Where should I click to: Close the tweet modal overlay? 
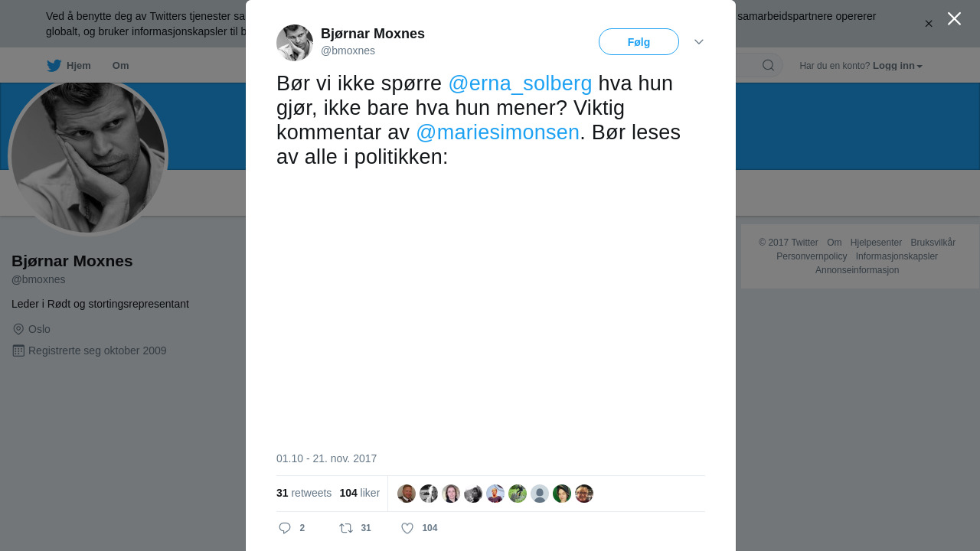[954, 19]
